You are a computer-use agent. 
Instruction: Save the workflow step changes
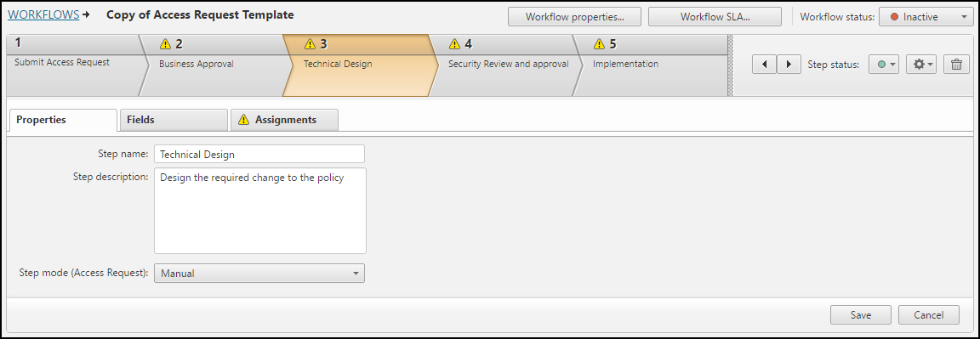[x=861, y=314]
